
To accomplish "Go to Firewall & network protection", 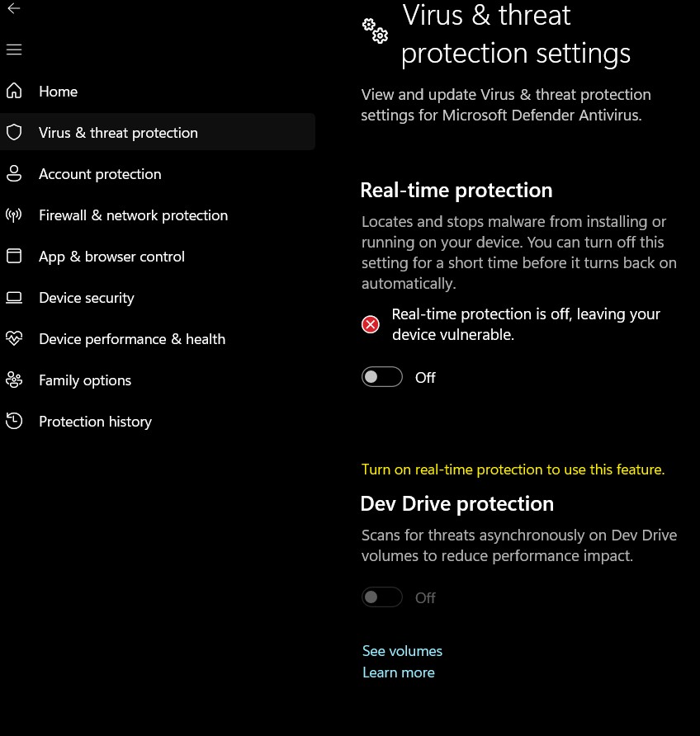I will point(133,215).
